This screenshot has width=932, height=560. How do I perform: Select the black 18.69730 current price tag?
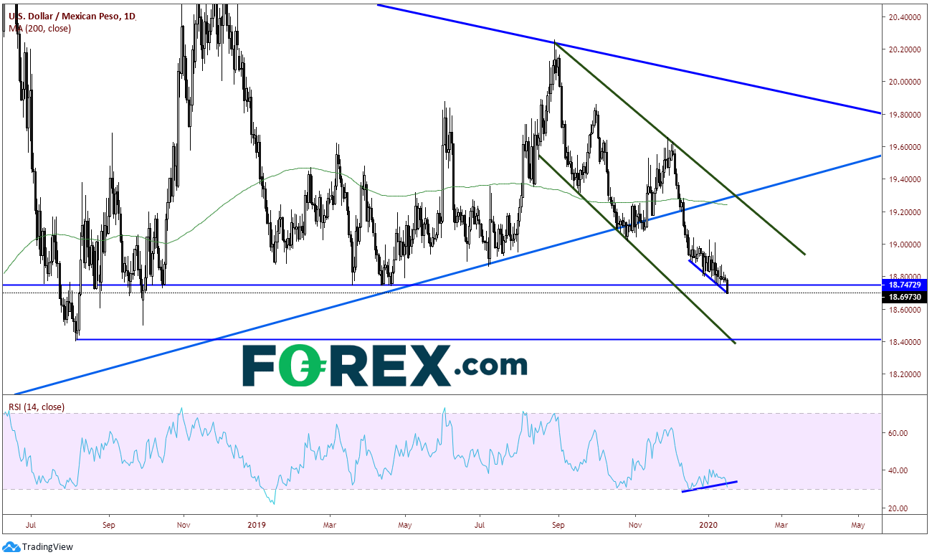905,296
